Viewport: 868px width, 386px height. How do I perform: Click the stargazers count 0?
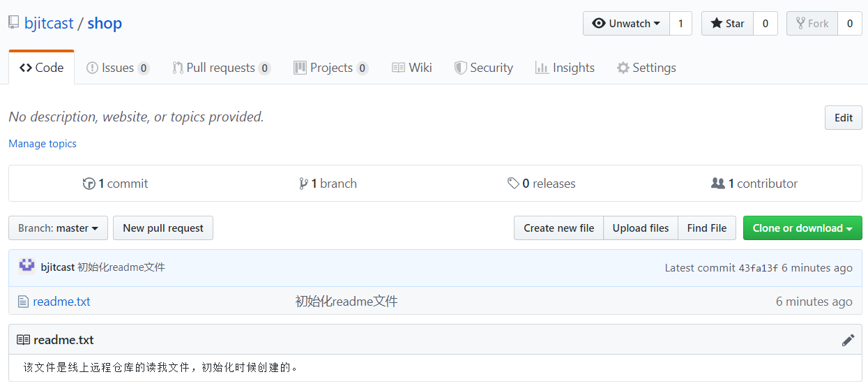(x=765, y=23)
